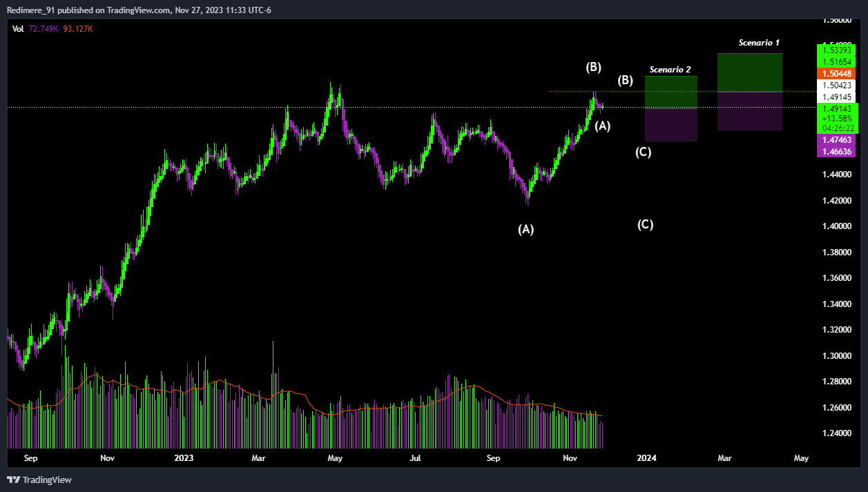The width and height of the screenshot is (868, 492).
Task: Click the current price 1.49143 label
Action: 837,108
